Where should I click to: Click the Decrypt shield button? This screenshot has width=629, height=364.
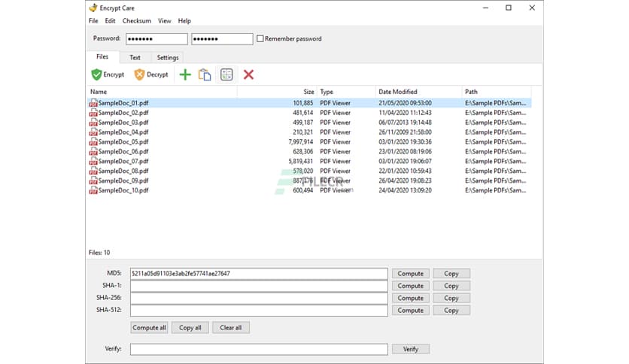(x=151, y=74)
